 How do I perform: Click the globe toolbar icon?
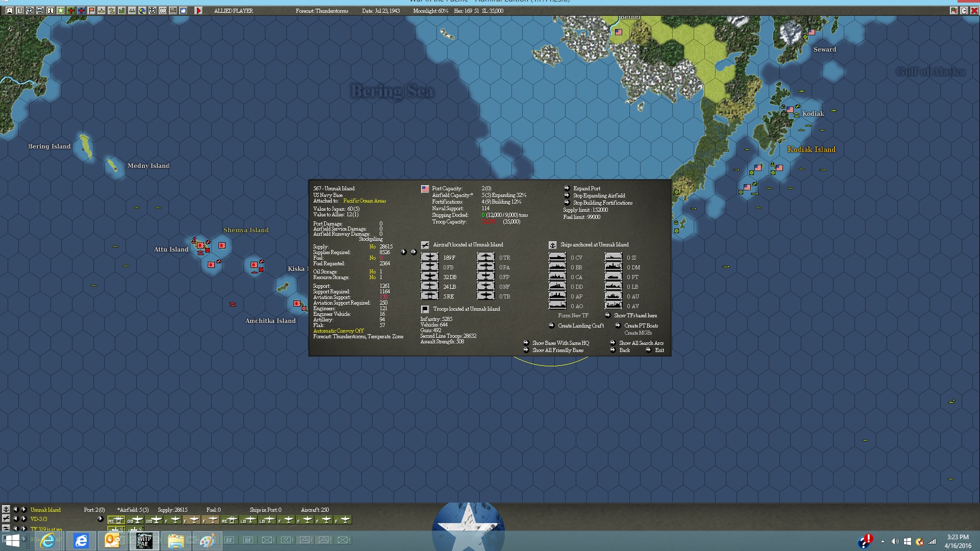(x=142, y=10)
